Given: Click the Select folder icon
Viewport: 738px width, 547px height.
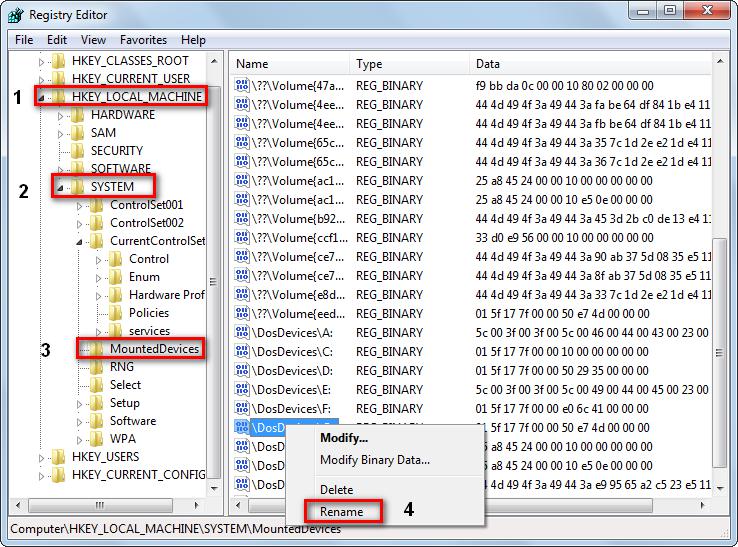Looking at the screenshot, I should click(x=96, y=385).
